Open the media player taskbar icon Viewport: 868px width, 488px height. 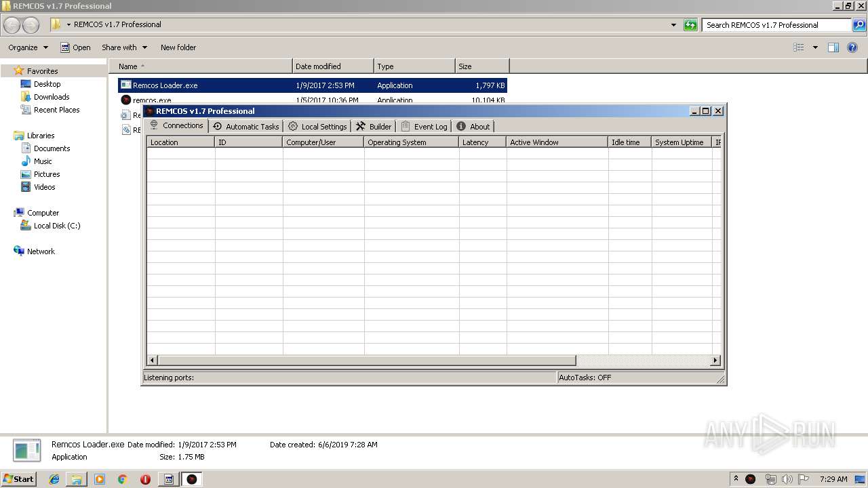coord(100,479)
